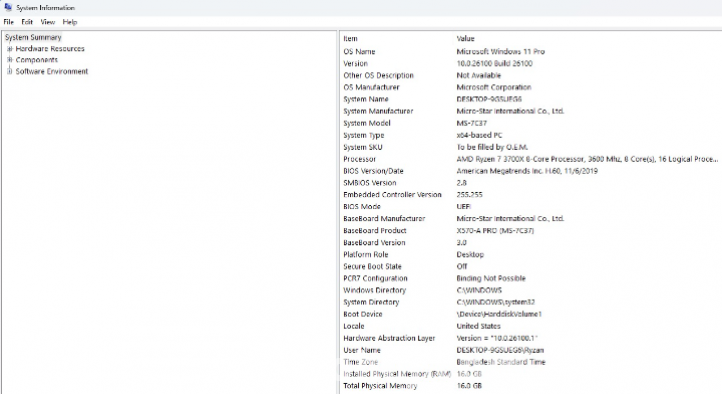This screenshot has height=394, width=722.
Task: Select Hardware Abstraction Layer row label
Action: [389, 339]
